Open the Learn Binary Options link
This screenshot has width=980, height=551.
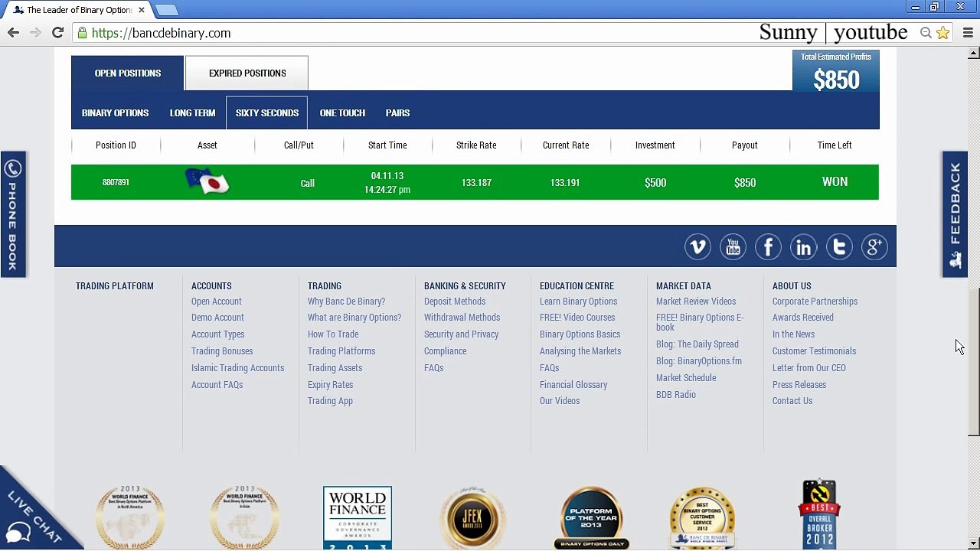click(578, 302)
